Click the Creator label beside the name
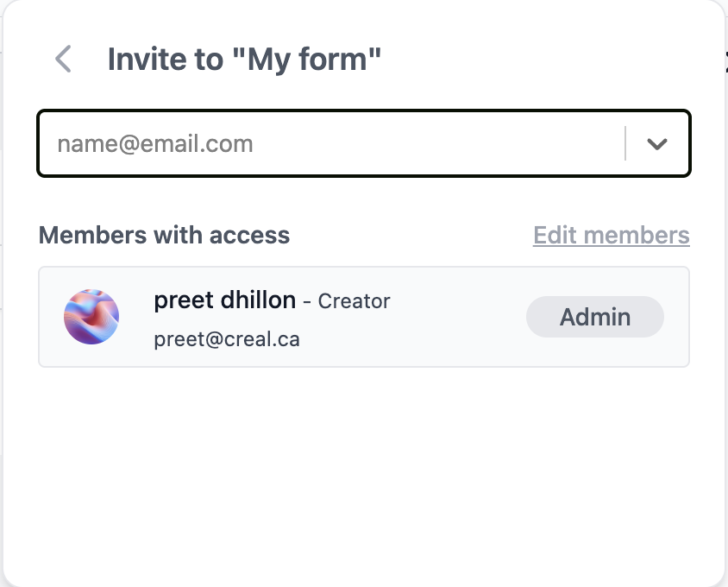The image size is (728, 587). coord(354,301)
